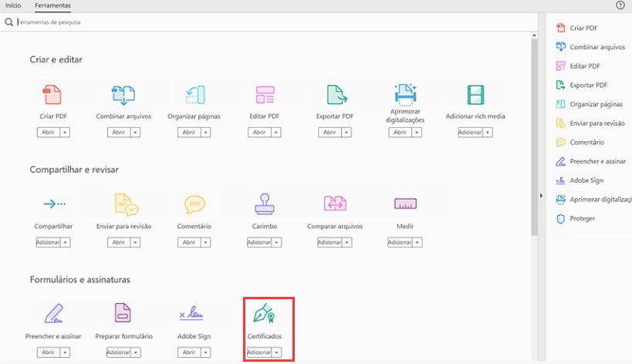Select the Adicionar rich media film icon
632x364 pixels.
pyautogui.click(x=475, y=95)
